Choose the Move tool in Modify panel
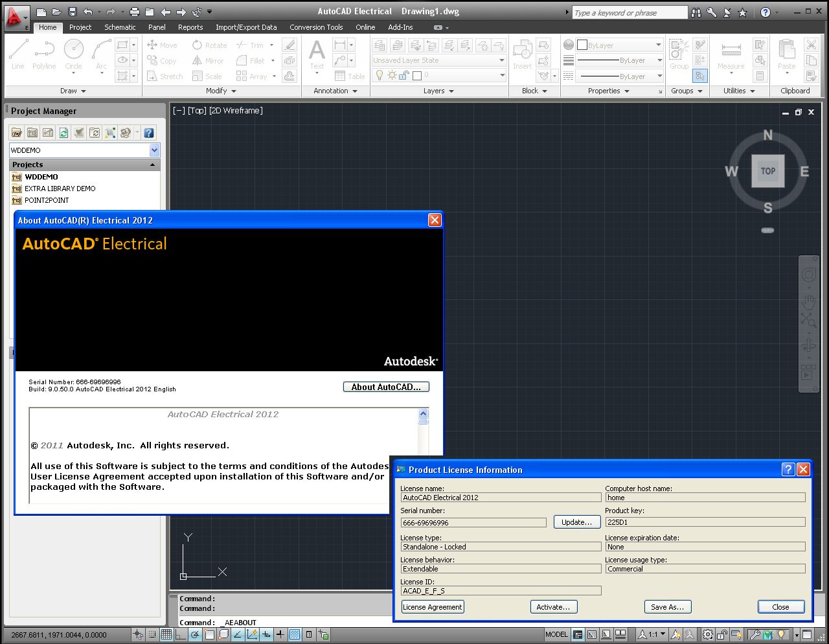Viewport: 829px width, 644px height. click(162, 45)
